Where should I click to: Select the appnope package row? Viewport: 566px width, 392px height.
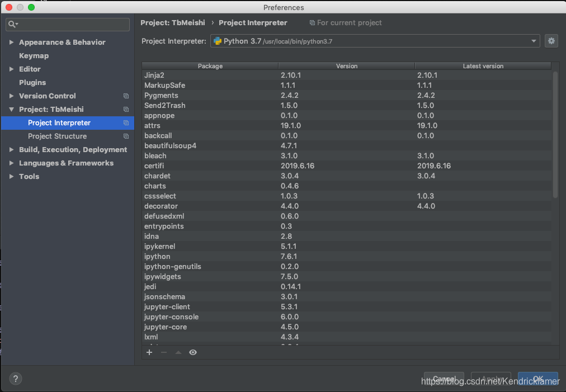(347, 116)
